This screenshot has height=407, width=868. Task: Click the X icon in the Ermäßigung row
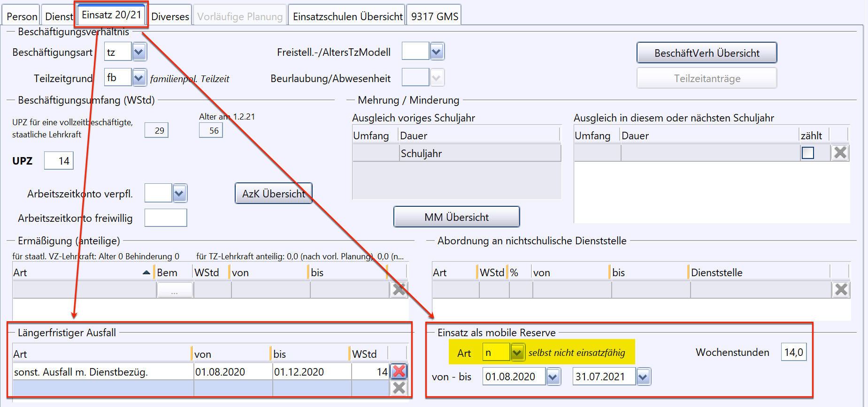(x=399, y=289)
